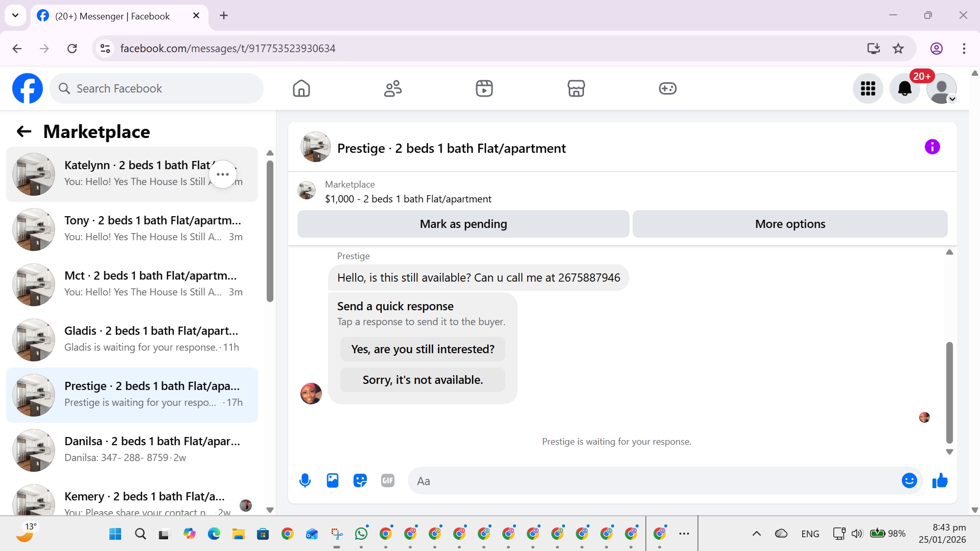Open the Marketplace storefront icon
This screenshot has height=551, width=980.
click(x=576, y=88)
